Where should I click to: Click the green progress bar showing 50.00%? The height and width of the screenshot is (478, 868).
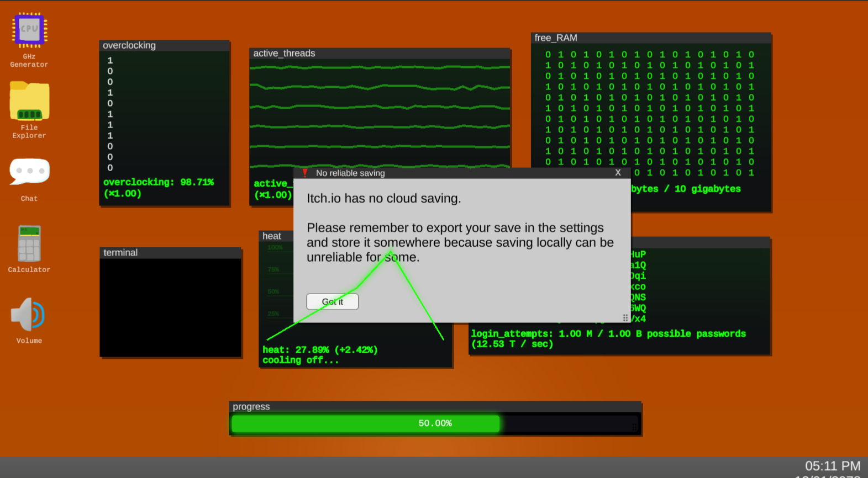[366, 423]
